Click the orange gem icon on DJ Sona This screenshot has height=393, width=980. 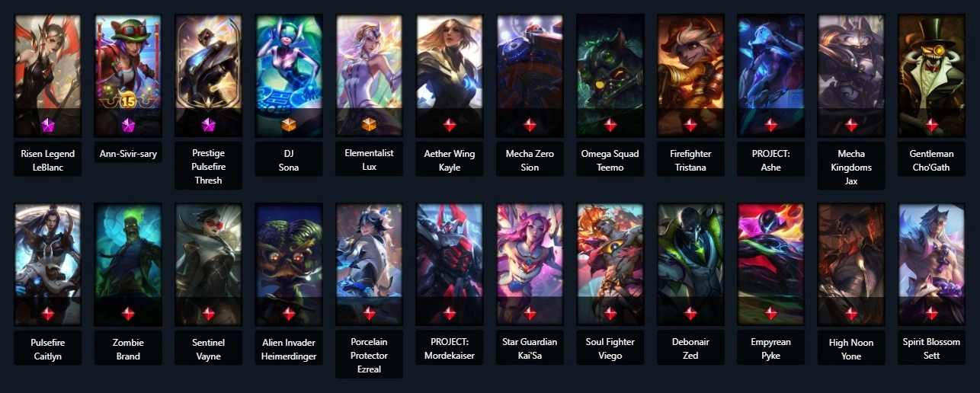click(x=289, y=124)
